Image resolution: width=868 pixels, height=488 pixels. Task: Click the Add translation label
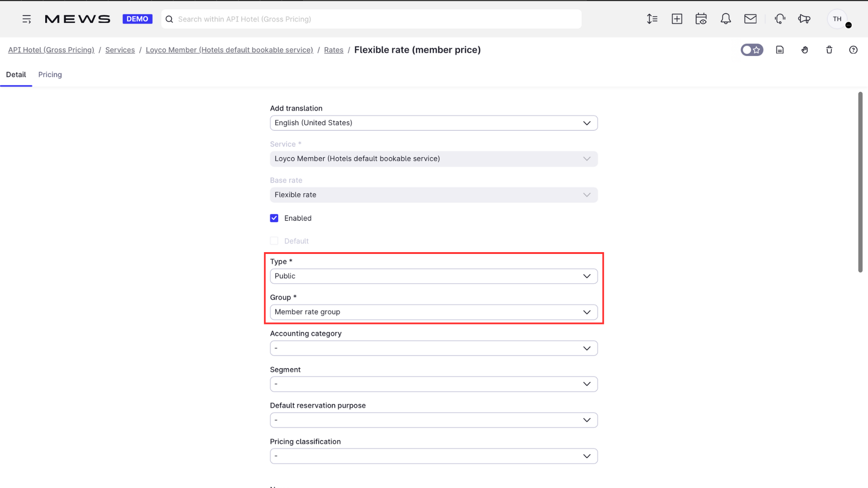(x=296, y=108)
